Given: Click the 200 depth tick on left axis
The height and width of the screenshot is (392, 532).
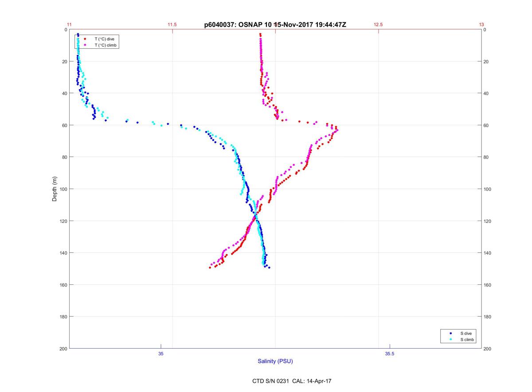Looking at the screenshot, I should coord(63,349).
